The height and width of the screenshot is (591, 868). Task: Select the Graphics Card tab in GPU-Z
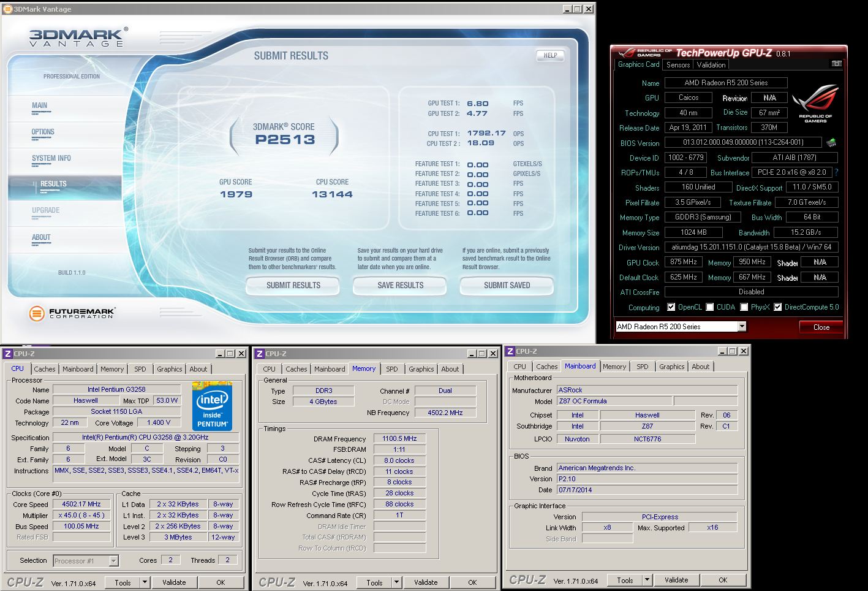pyautogui.click(x=638, y=64)
